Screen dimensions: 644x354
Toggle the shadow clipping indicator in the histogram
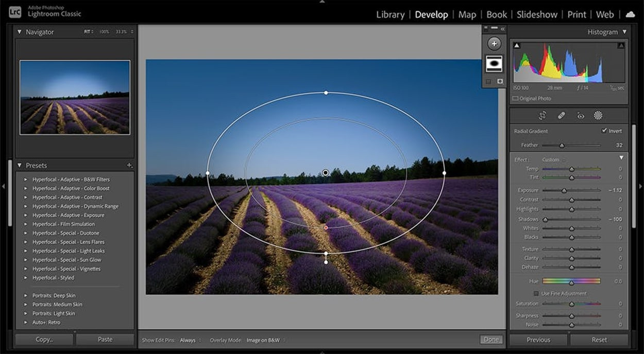pyautogui.click(x=517, y=46)
